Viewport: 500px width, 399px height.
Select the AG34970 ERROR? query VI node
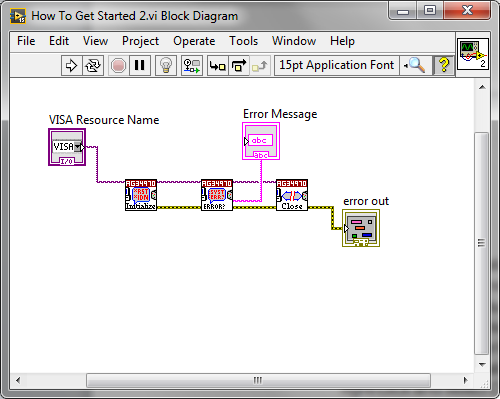[217, 195]
